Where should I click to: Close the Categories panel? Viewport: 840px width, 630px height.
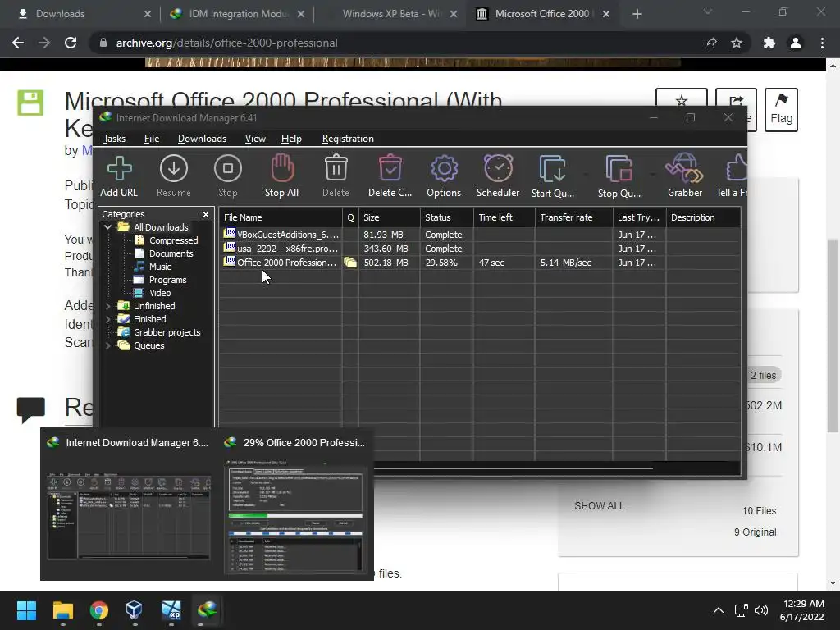[206, 214]
